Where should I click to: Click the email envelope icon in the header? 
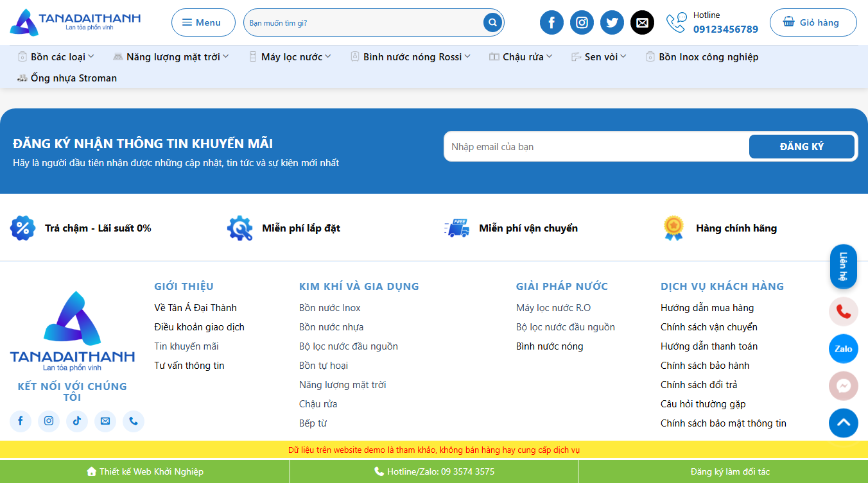coord(642,22)
